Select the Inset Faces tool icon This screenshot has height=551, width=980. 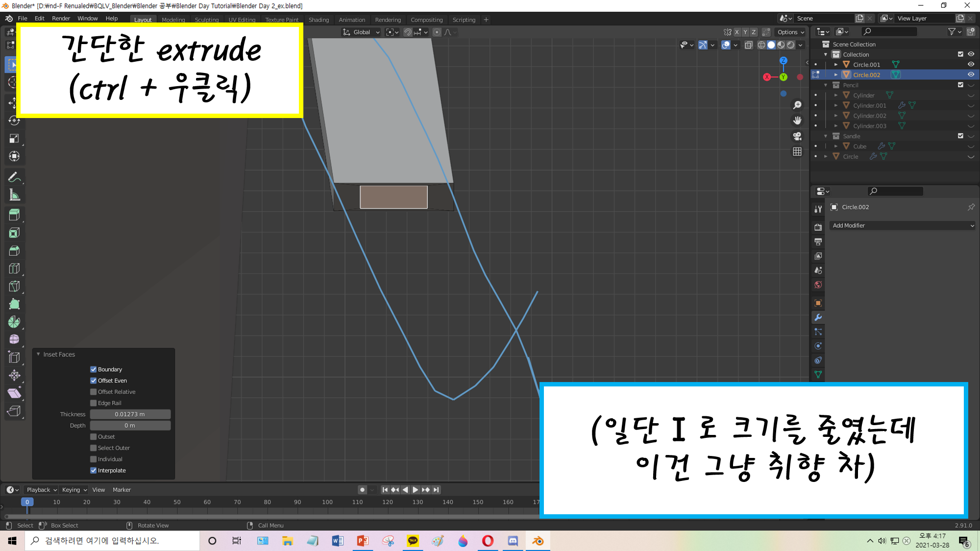14,233
